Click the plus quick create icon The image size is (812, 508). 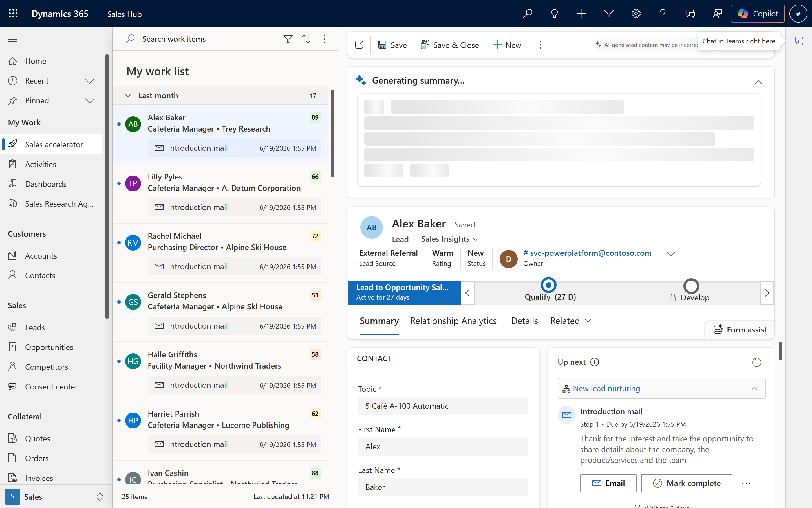582,14
